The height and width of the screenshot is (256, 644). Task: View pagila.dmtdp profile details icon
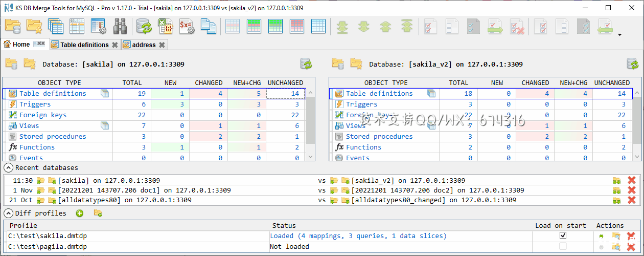(616, 246)
